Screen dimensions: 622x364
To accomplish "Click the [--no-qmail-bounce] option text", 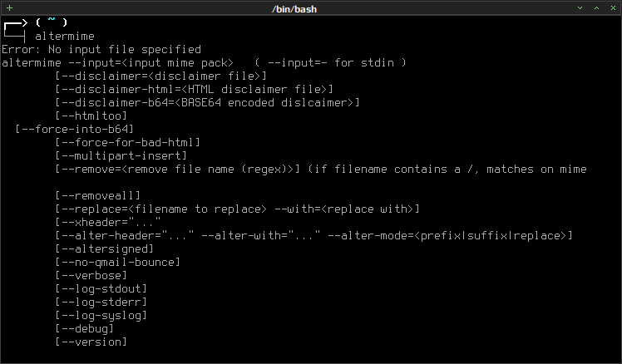I will [118, 262].
